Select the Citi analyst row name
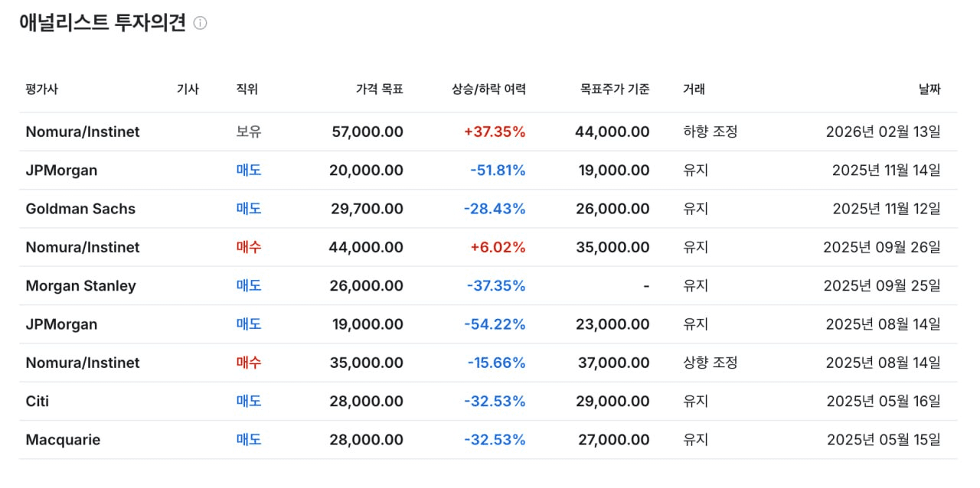This screenshot has height=488, width=980. coord(38,401)
